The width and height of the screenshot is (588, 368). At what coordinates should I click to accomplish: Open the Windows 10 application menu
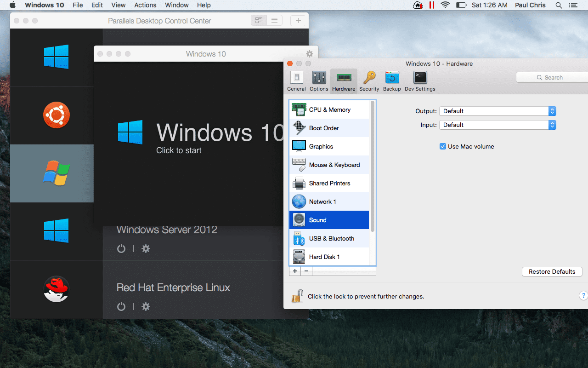click(x=44, y=5)
